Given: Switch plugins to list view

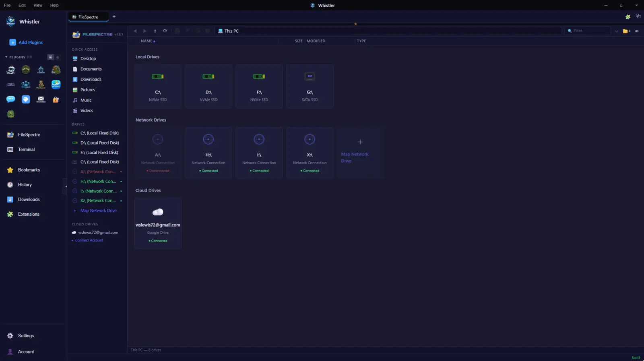Looking at the screenshot, I should (58, 57).
